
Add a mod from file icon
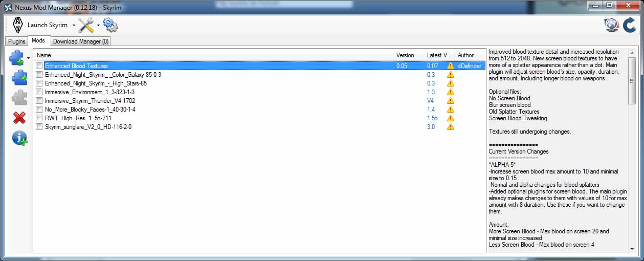pyautogui.click(x=16, y=58)
